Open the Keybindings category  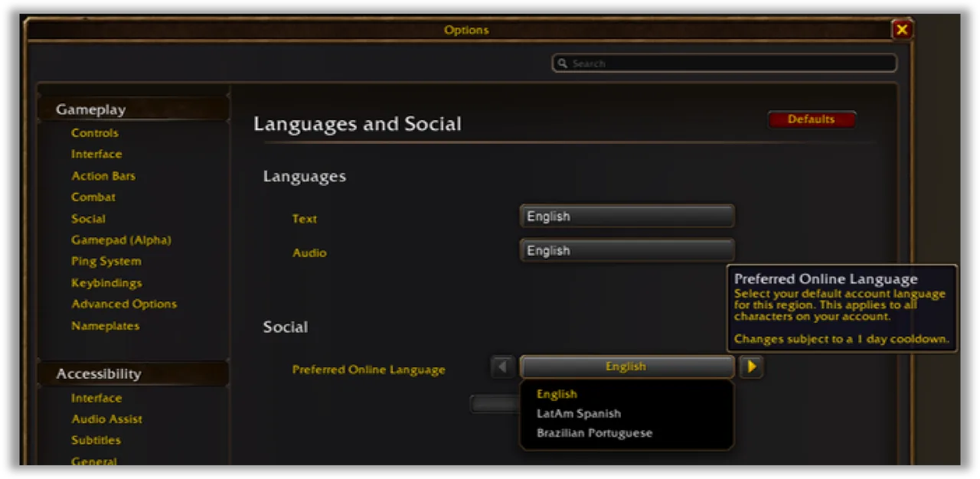pos(106,283)
